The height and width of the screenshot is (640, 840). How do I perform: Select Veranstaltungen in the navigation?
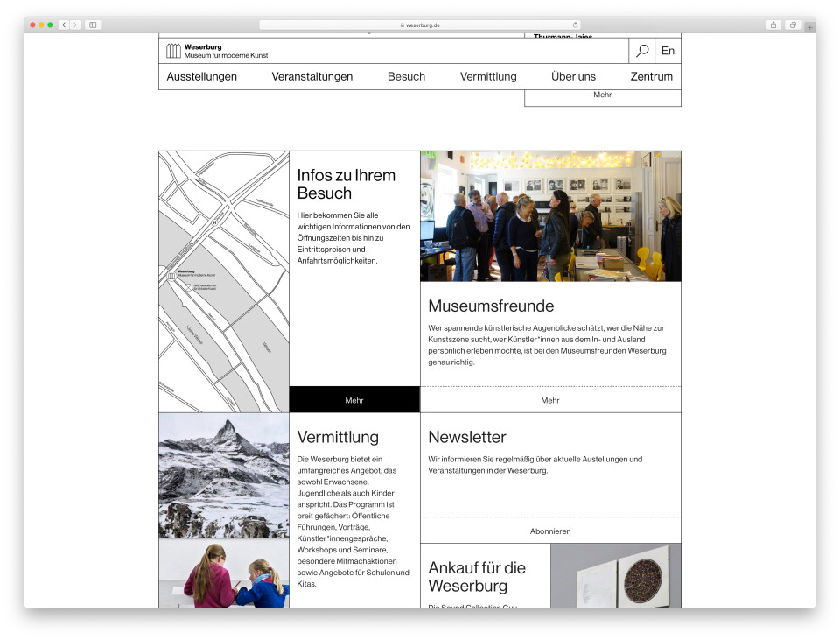coord(311,77)
